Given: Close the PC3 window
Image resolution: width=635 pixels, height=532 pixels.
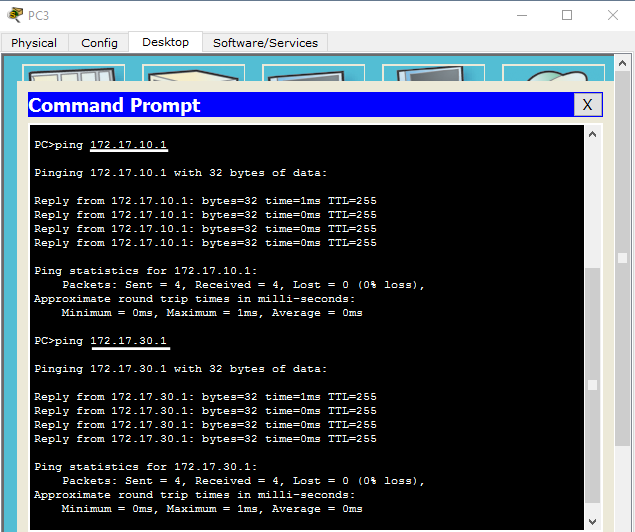Looking at the screenshot, I should (613, 15).
